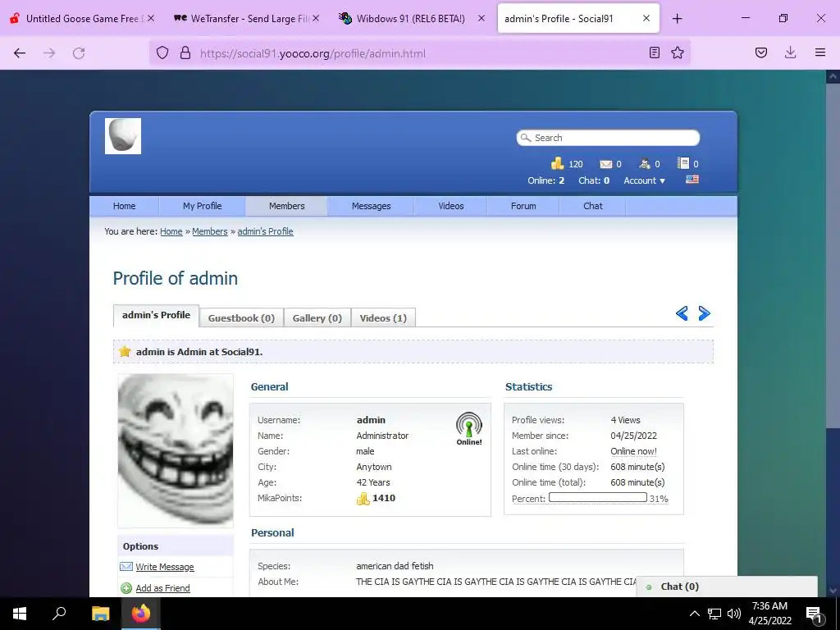This screenshot has width=840, height=630.
Task: Click the Write Message link
Action: [x=164, y=567]
